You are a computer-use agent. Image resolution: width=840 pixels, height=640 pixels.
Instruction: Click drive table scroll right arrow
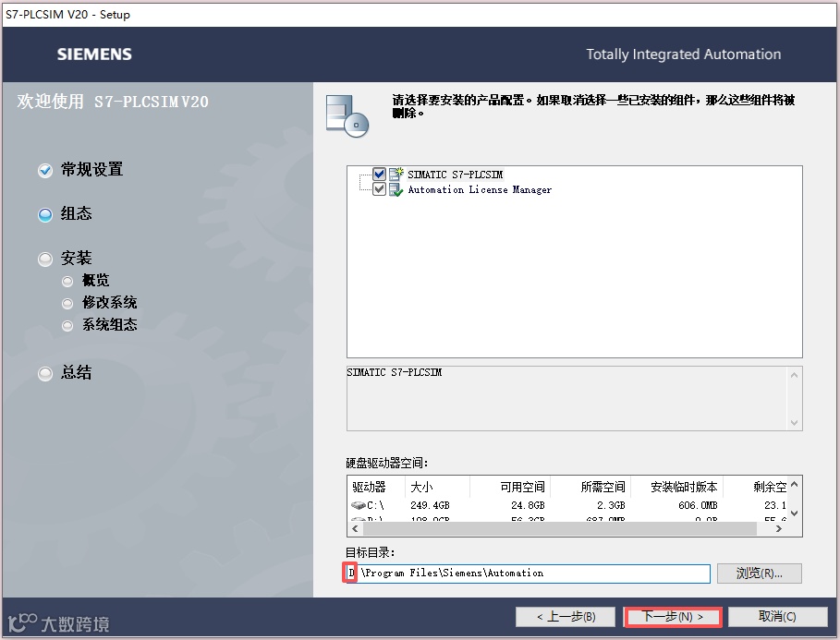tap(779, 528)
